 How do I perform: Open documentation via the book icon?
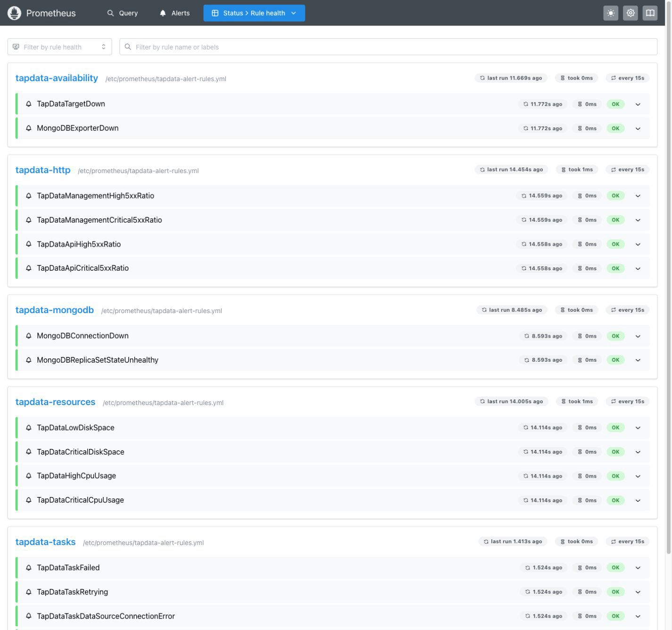click(x=650, y=13)
